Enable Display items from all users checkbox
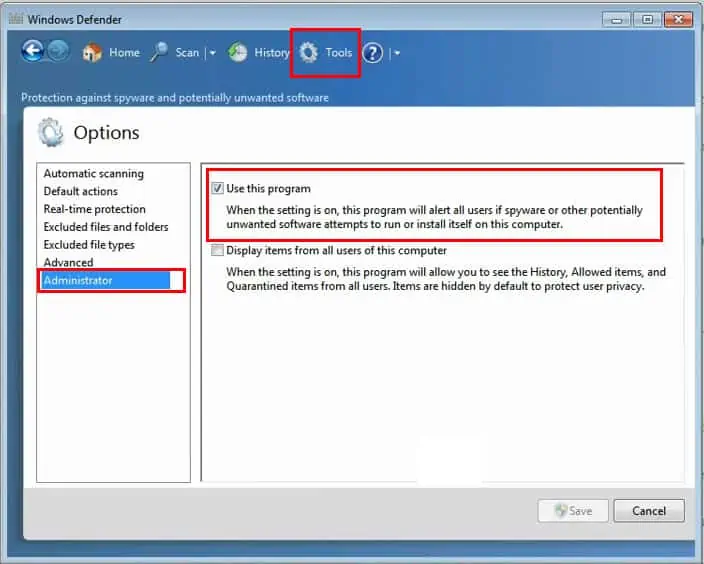The height and width of the screenshot is (564, 704). tap(217, 250)
